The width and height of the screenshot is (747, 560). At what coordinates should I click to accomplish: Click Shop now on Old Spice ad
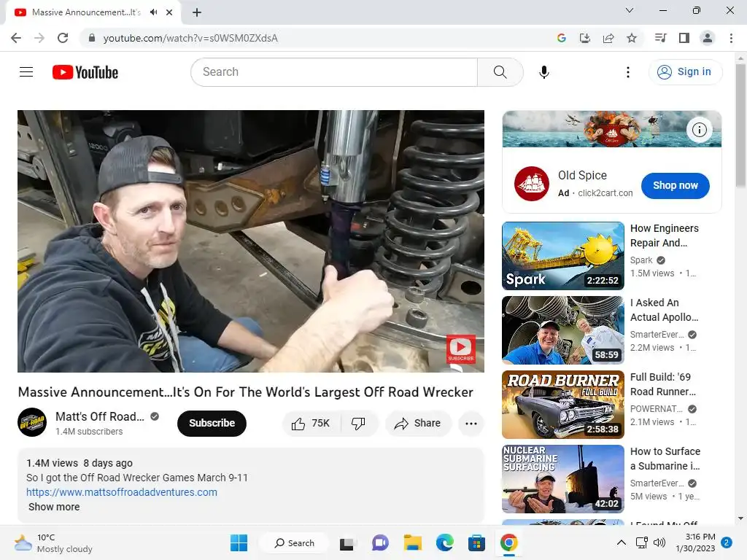pyautogui.click(x=675, y=186)
